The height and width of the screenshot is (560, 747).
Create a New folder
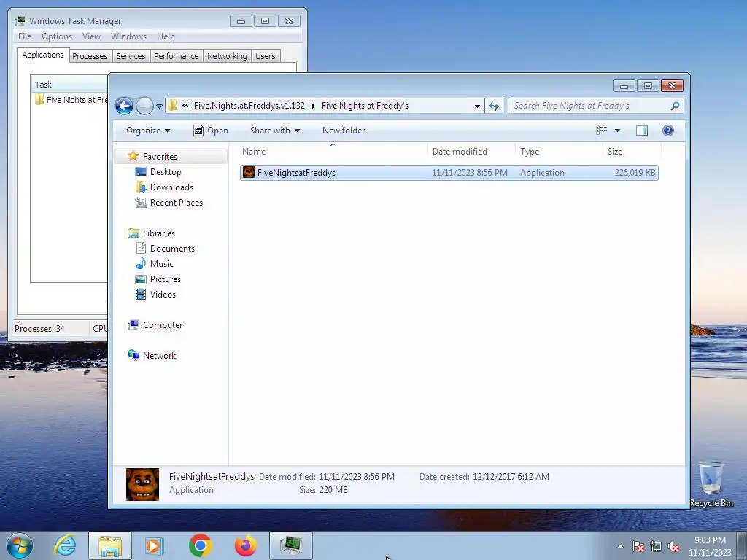click(x=344, y=131)
